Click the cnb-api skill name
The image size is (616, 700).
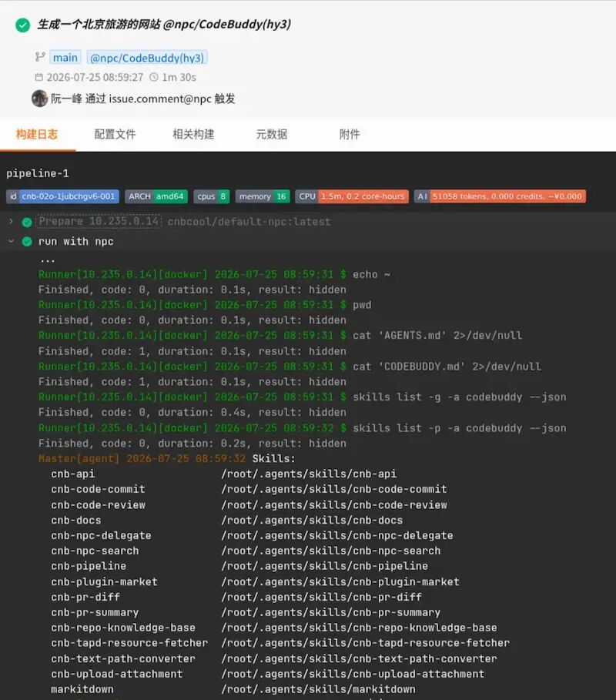tap(72, 474)
